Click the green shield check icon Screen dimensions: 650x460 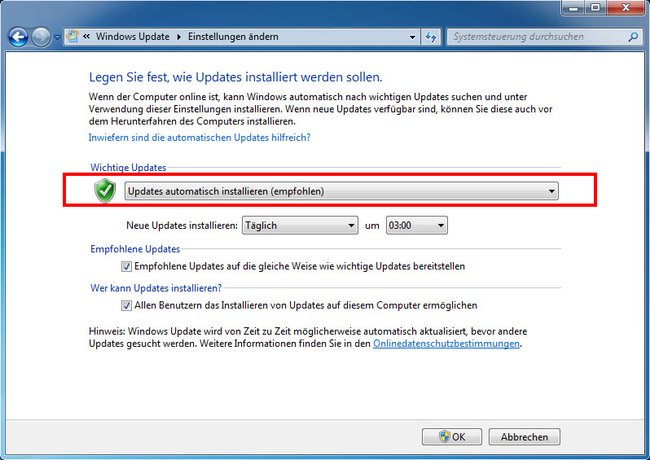coord(105,191)
